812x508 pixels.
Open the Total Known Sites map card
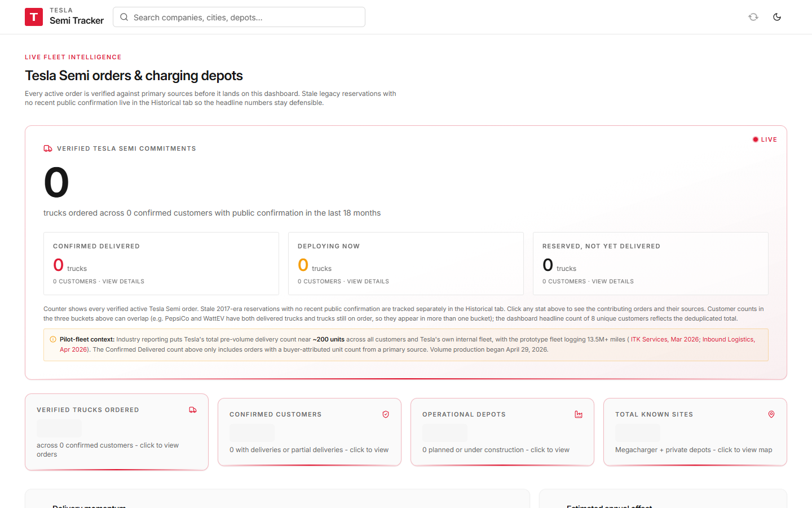click(695, 432)
